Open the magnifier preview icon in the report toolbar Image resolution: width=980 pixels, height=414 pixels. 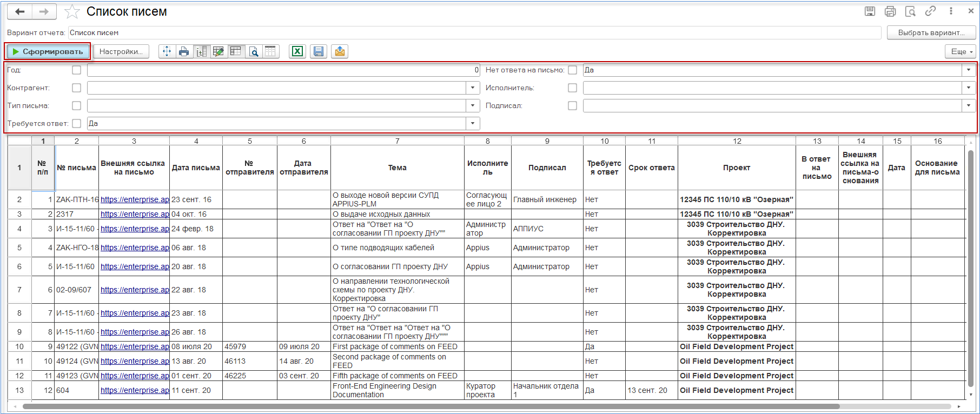(x=253, y=51)
